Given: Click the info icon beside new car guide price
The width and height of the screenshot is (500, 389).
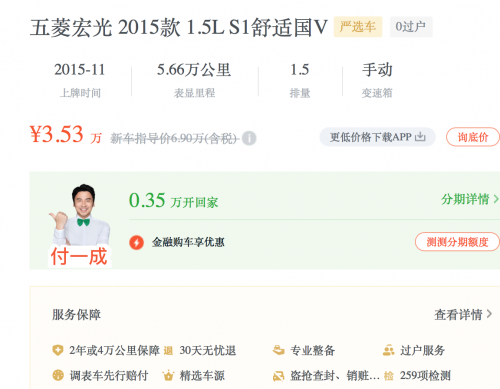Looking at the screenshot, I should tap(249, 138).
